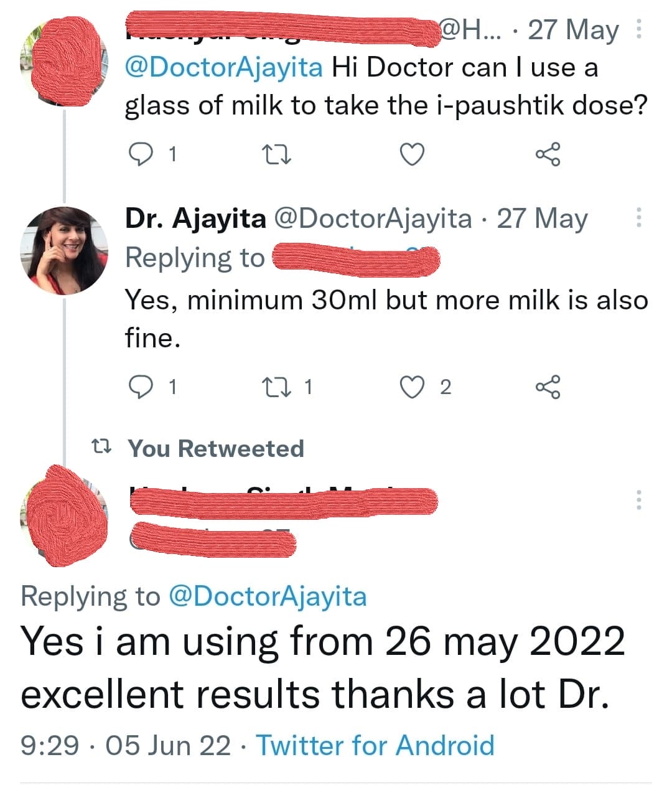Click the @DoctorAjayita mention in first tweet
Screen dimensions: 672x785
(x=224, y=67)
